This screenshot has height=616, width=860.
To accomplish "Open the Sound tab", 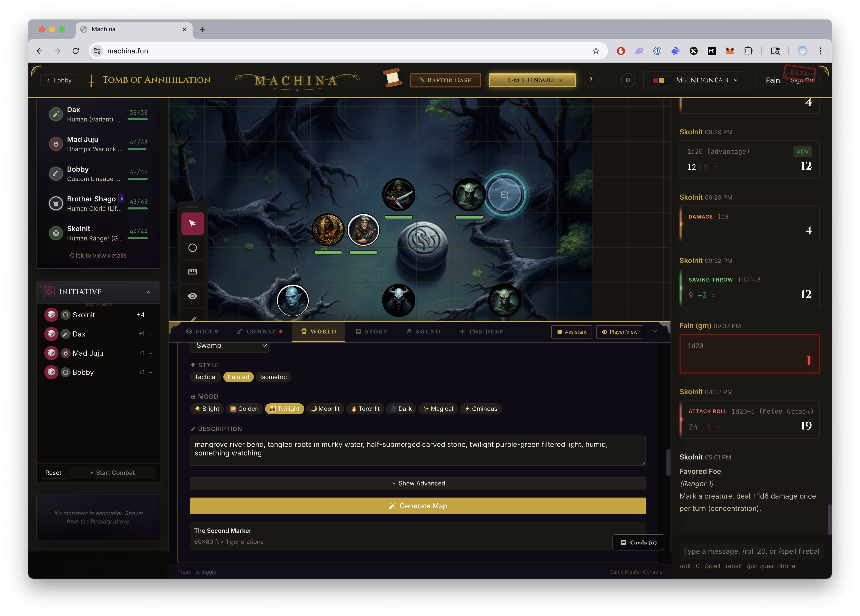I will pos(423,331).
